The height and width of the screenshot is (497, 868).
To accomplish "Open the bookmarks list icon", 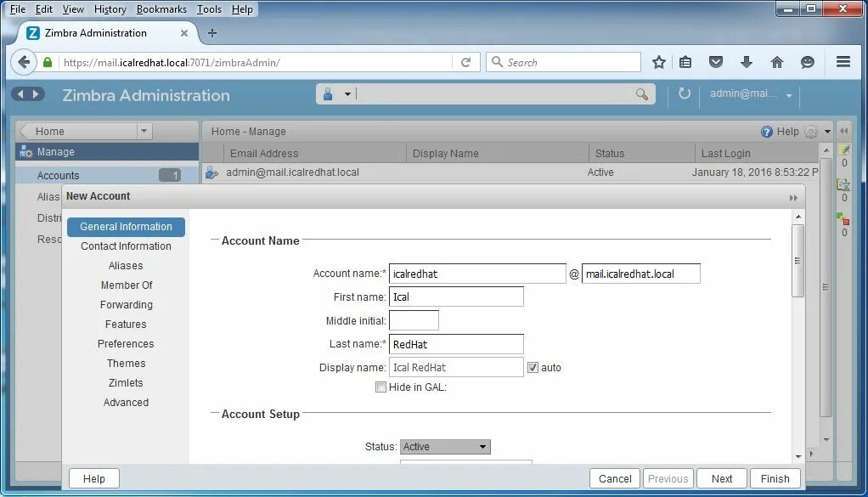I will pyautogui.click(x=685, y=62).
